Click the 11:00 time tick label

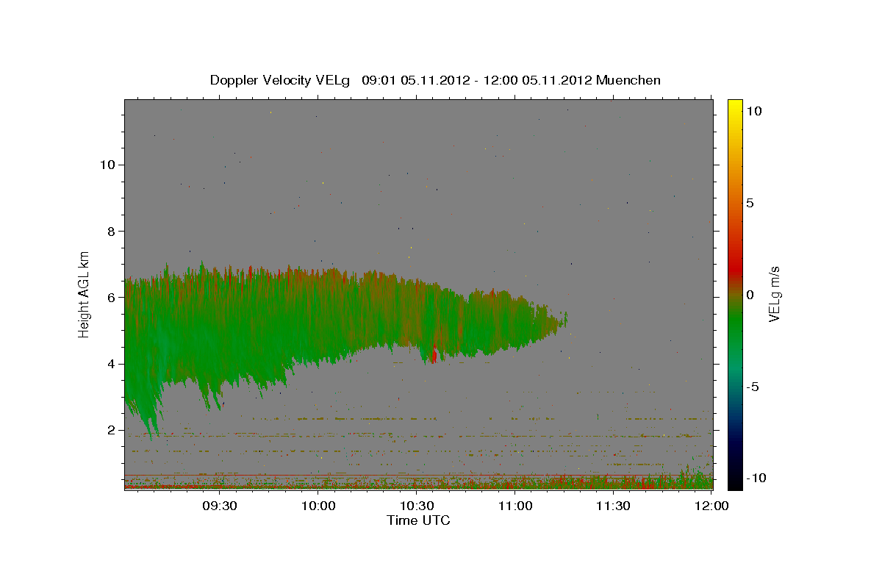[x=515, y=506]
